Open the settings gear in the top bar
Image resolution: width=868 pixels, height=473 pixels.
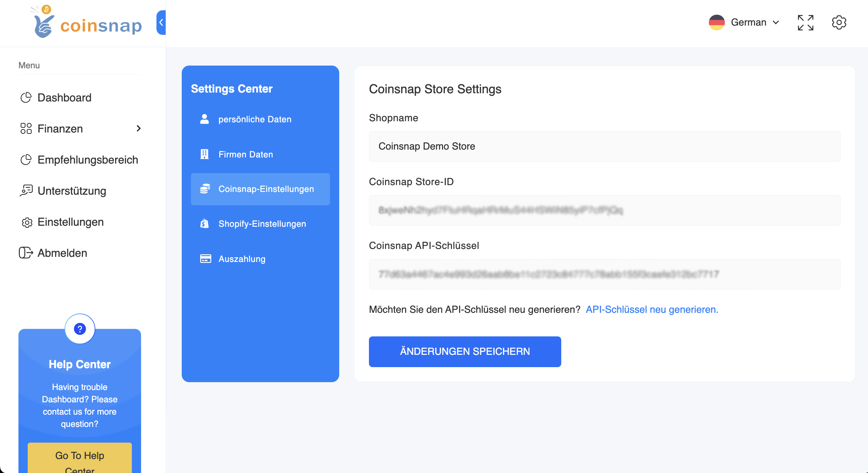[x=839, y=23]
